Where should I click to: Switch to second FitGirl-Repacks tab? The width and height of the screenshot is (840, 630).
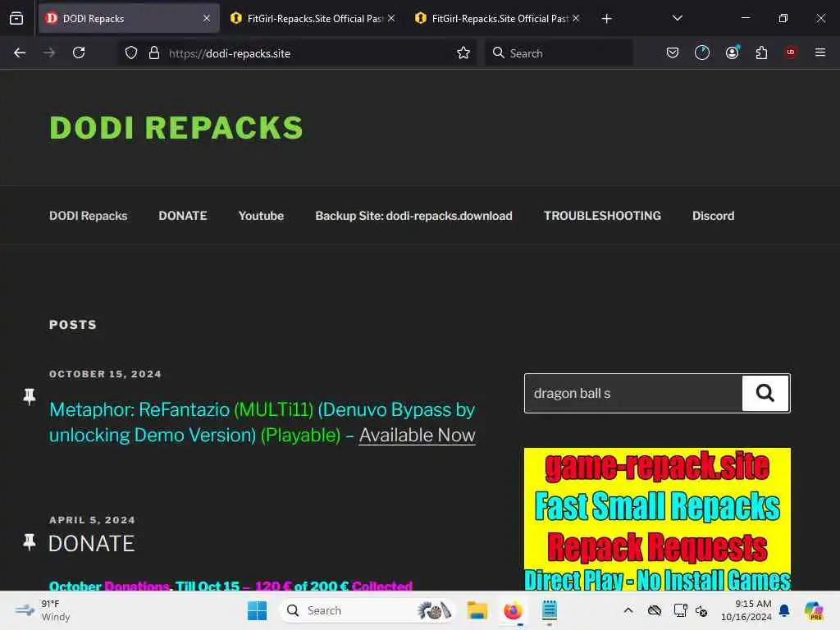pyautogui.click(x=498, y=19)
